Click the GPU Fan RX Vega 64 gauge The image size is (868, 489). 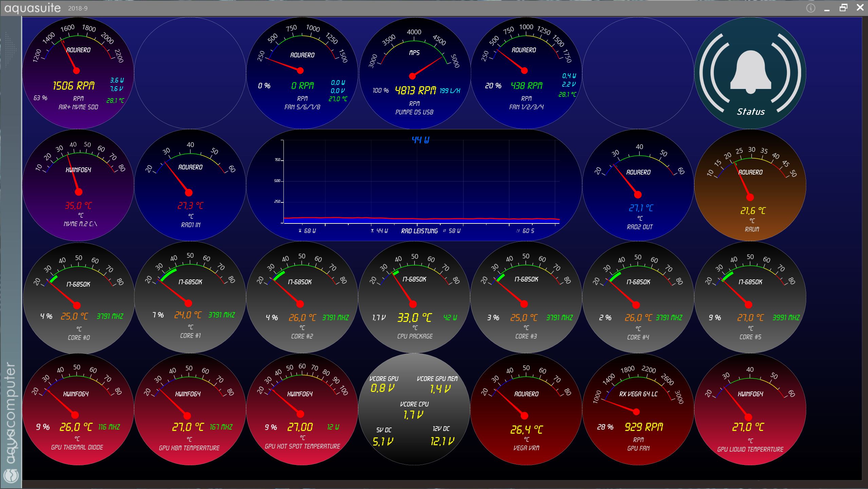[x=638, y=409]
